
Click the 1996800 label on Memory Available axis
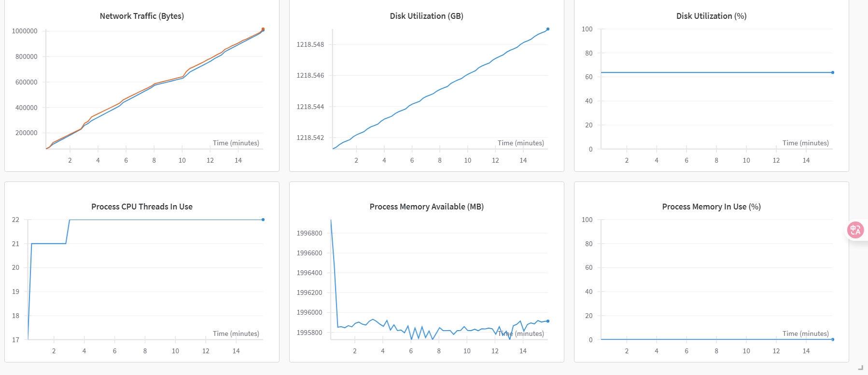(x=309, y=233)
